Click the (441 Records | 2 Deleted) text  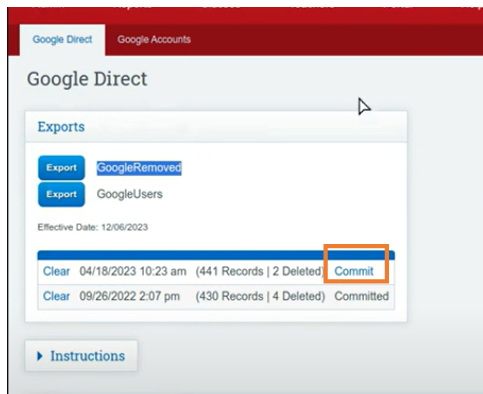coord(260,271)
